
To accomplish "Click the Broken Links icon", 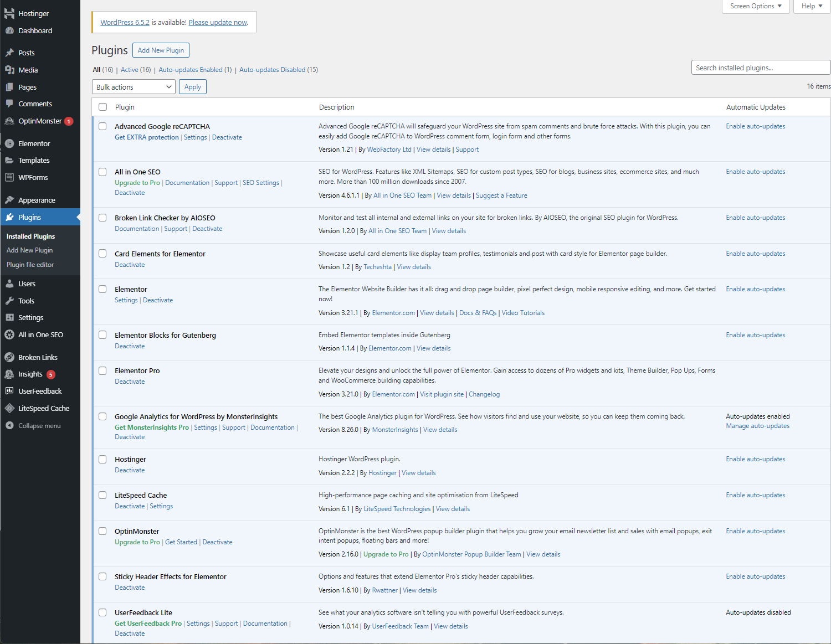I will point(9,357).
